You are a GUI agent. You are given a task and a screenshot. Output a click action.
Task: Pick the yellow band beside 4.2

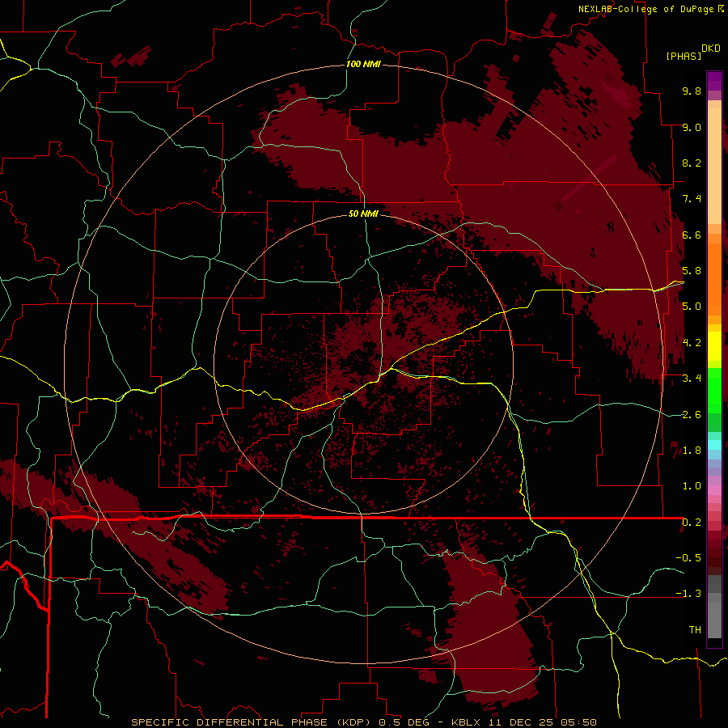pyautogui.click(x=714, y=346)
